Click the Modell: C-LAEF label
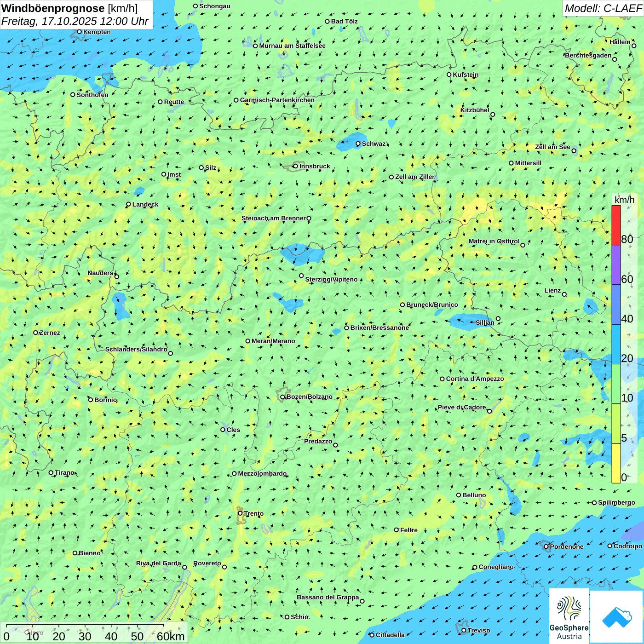 (x=603, y=8)
